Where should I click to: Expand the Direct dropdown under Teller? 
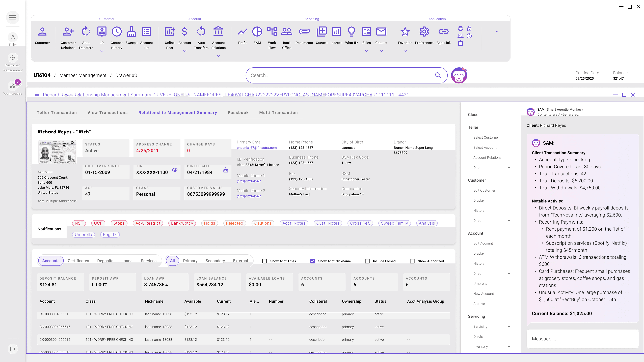[509, 168]
